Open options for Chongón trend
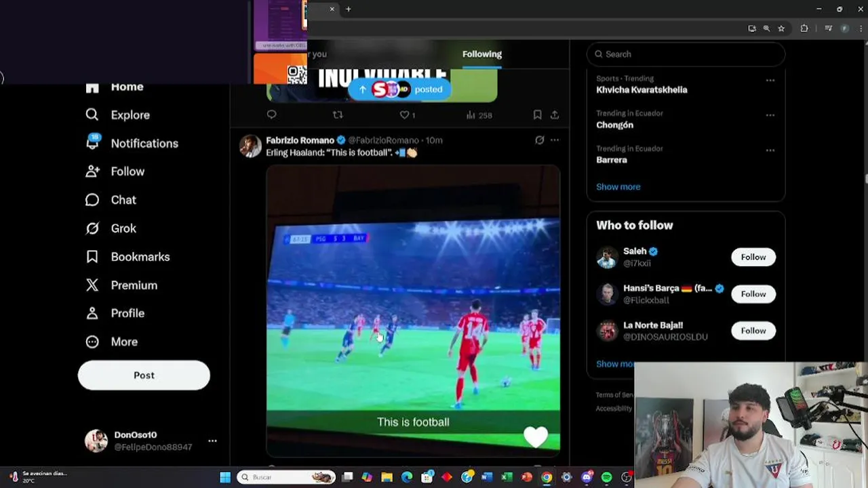Viewport: 868px width, 488px height. pyautogui.click(x=770, y=115)
